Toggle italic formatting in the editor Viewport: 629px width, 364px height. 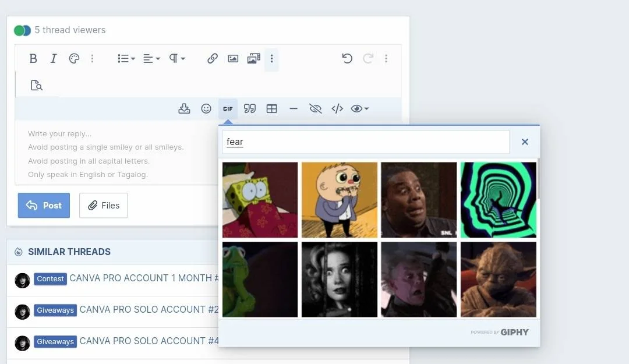pos(54,59)
